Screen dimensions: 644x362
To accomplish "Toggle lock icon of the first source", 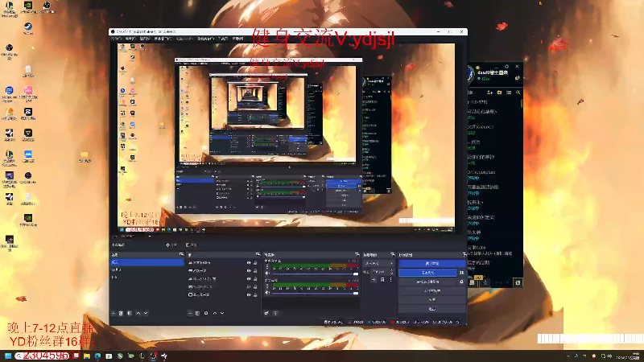I will [255, 263].
